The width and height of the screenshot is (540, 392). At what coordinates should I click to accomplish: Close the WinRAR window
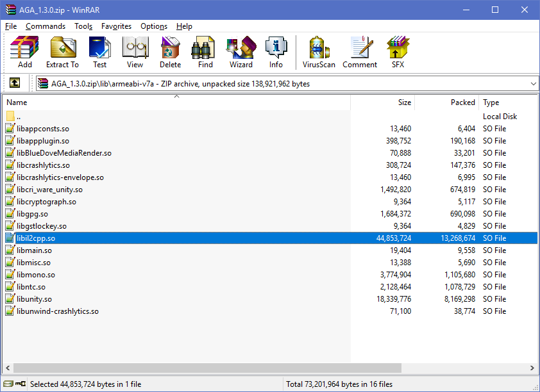tap(525, 10)
